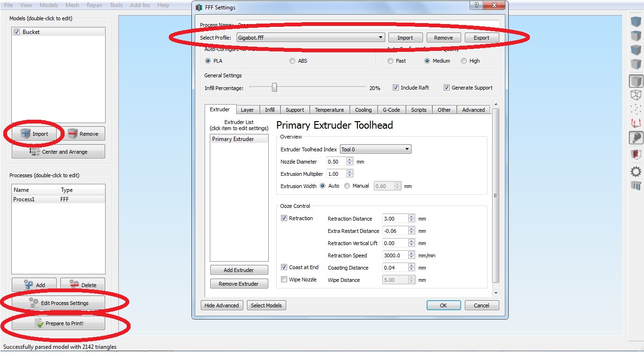Switch to wireframe cube view icon
The height and width of the screenshot is (362, 644).
point(636,95)
